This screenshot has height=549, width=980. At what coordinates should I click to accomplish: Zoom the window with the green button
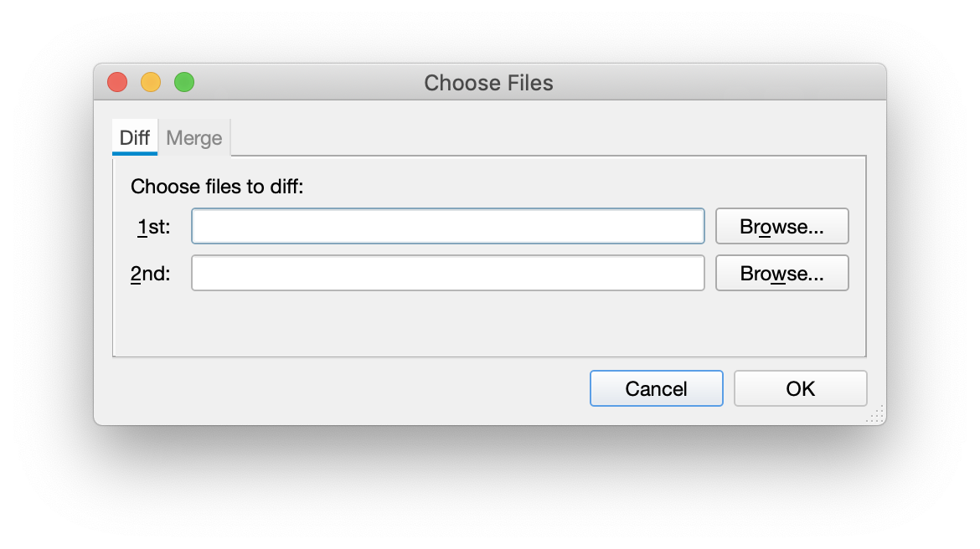(184, 82)
